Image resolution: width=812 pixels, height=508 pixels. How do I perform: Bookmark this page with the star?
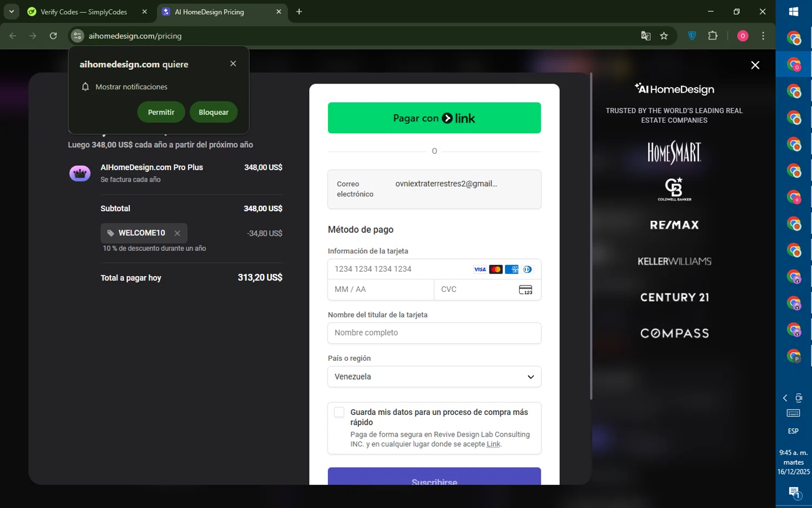click(664, 36)
